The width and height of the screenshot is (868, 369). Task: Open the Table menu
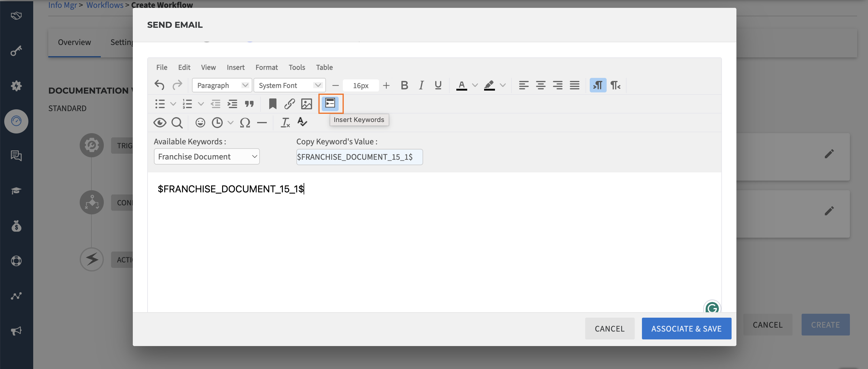coord(324,67)
